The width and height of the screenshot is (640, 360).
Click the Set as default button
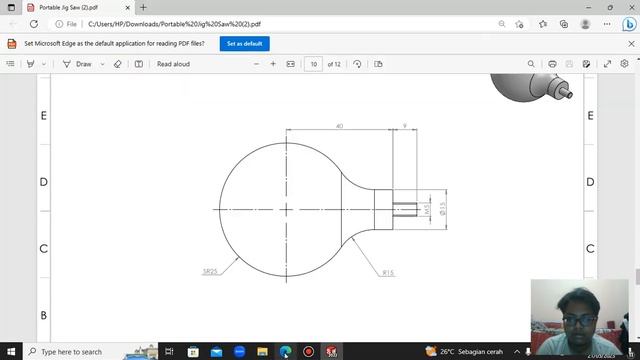(244, 44)
